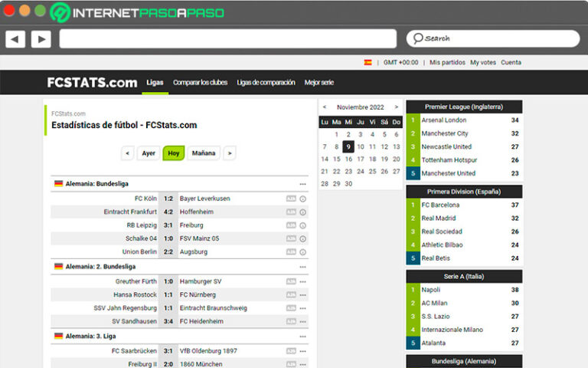Click odds icon for Schalke 04 match

[x=291, y=238]
